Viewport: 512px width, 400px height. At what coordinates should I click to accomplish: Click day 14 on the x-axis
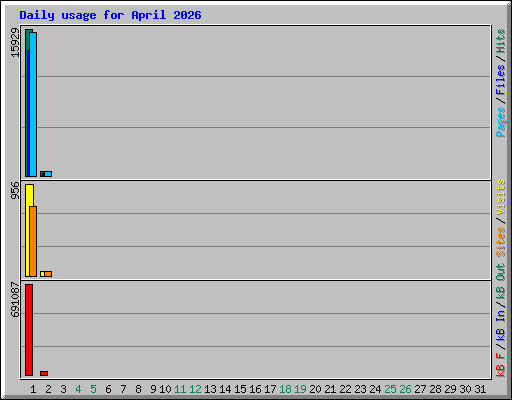[225, 389]
